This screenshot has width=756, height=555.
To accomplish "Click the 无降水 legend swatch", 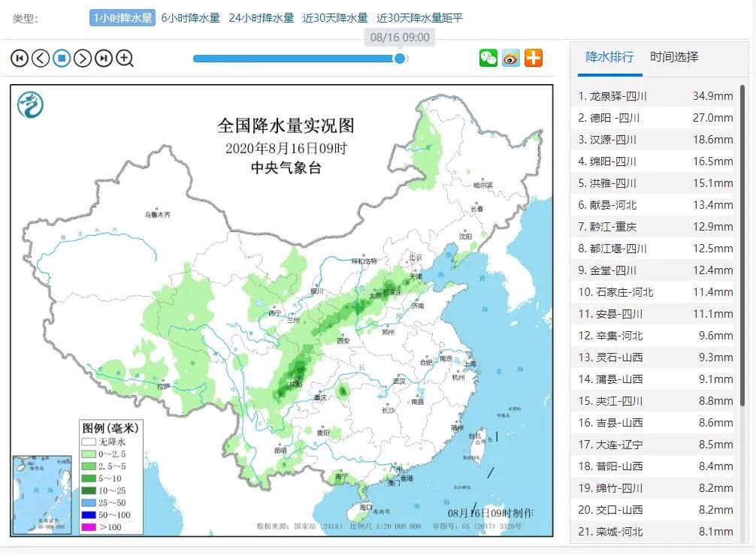I will (89, 442).
